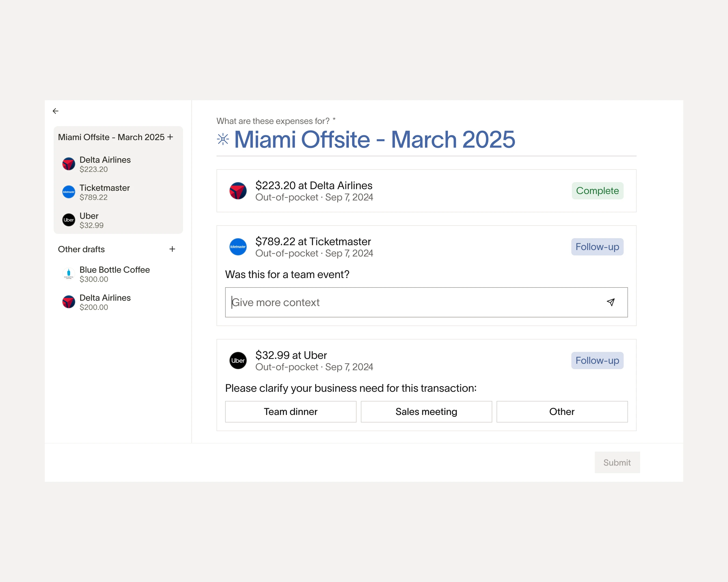This screenshot has height=582, width=728.
Task: Click the back arrow in the sidebar
Action: [55, 111]
